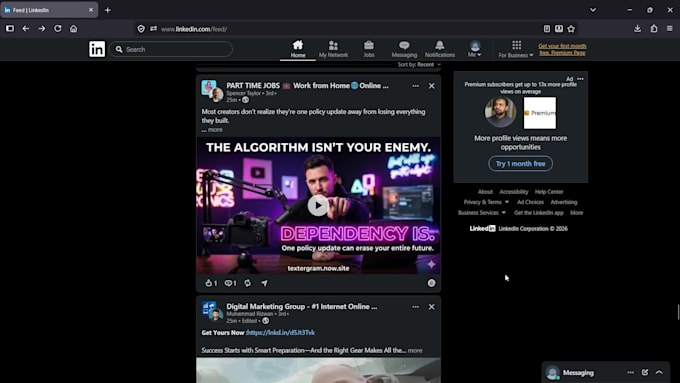Repost the PART TIME JOBS post
This screenshot has width=680, height=383.
[x=248, y=283]
